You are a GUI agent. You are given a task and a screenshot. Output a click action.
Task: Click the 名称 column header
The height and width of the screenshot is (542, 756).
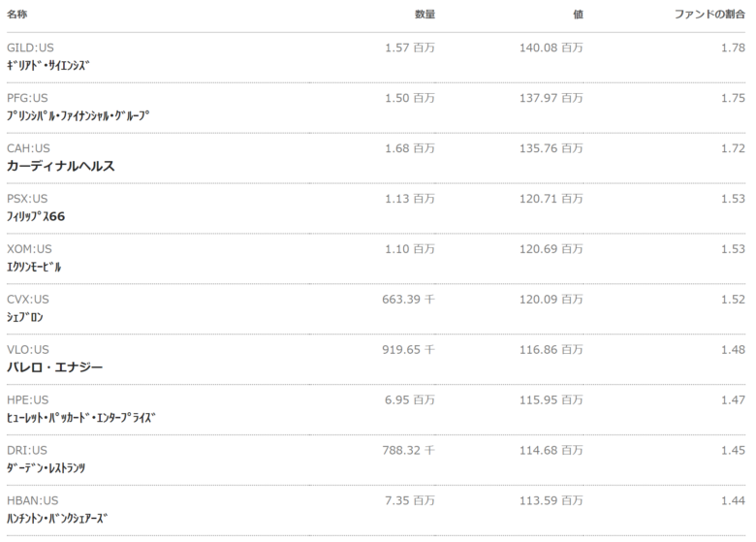pyautogui.click(x=16, y=15)
